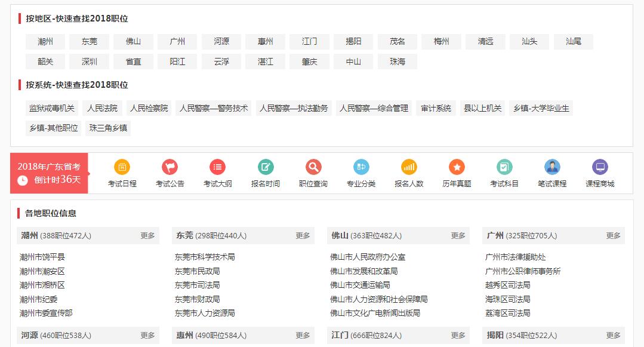Open the 潮州市饶平县 link
Image resolution: width=644 pixels, height=347 pixels.
42,257
